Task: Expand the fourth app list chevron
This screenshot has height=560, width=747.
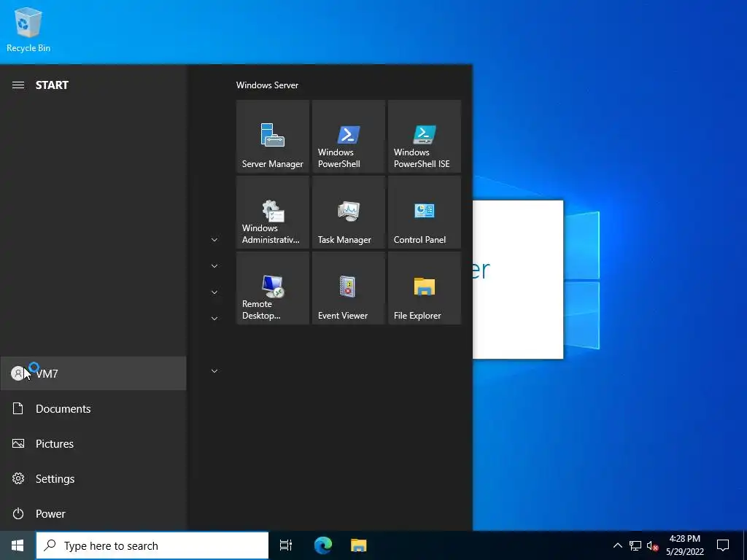Action: click(x=214, y=319)
